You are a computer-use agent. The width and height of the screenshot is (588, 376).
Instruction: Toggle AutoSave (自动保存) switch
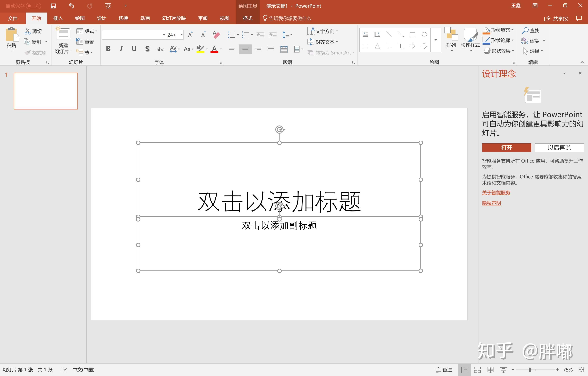click(x=34, y=6)
